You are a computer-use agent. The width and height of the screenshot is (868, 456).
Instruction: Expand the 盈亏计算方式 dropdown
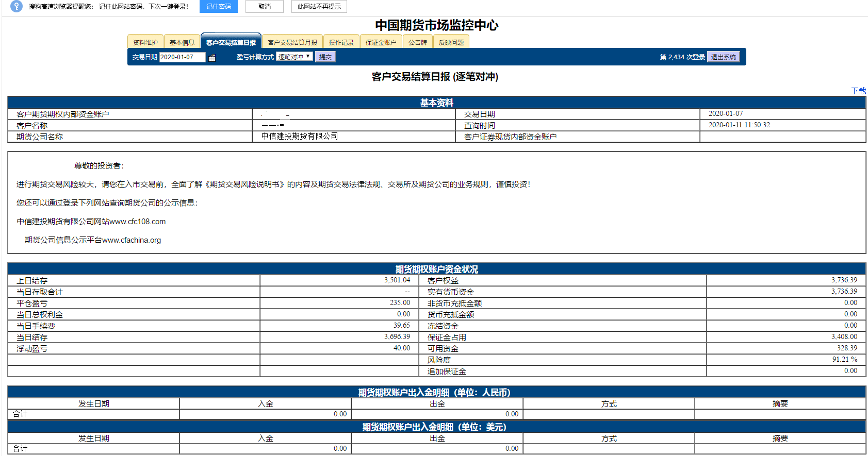tap(294, 57)
